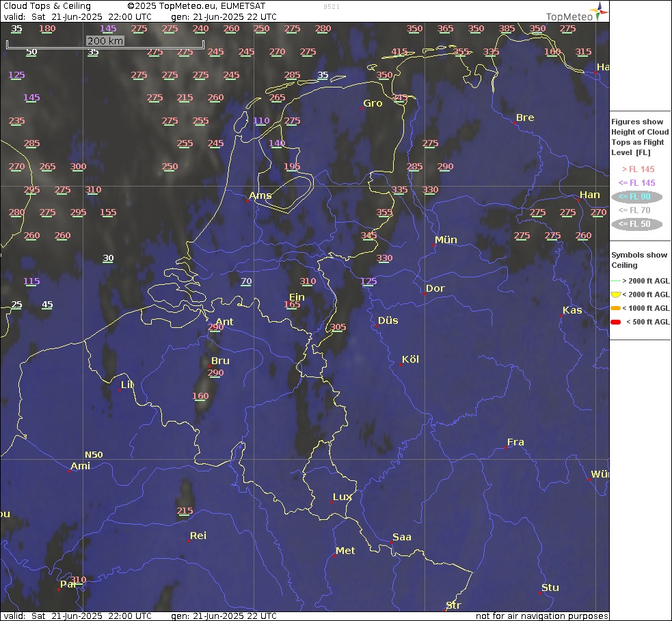Click the white 30 cloud top value

tap(108, 258)
